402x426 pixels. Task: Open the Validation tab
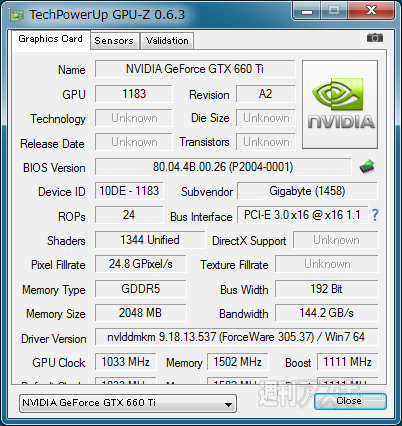tap(167, 41)
